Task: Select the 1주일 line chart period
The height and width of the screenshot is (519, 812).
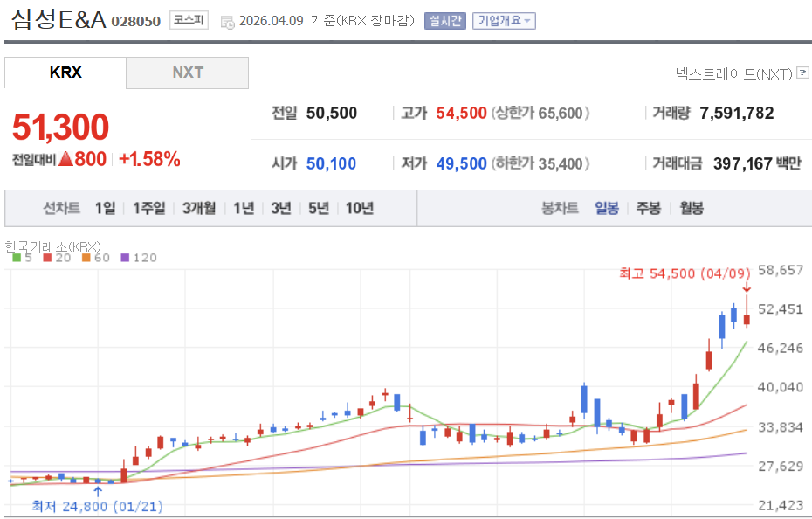Action: [149, 209]
